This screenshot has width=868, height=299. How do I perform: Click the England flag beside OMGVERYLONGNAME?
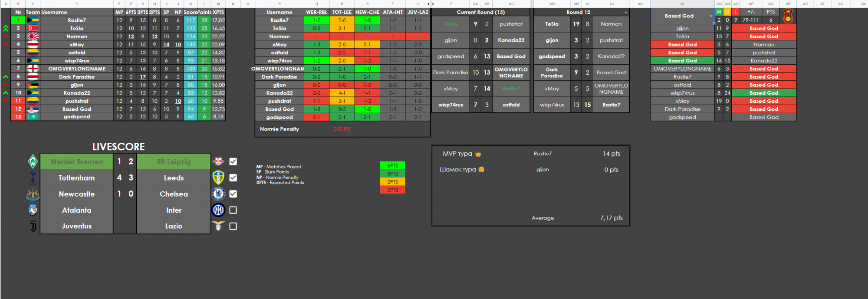[33, 69]
